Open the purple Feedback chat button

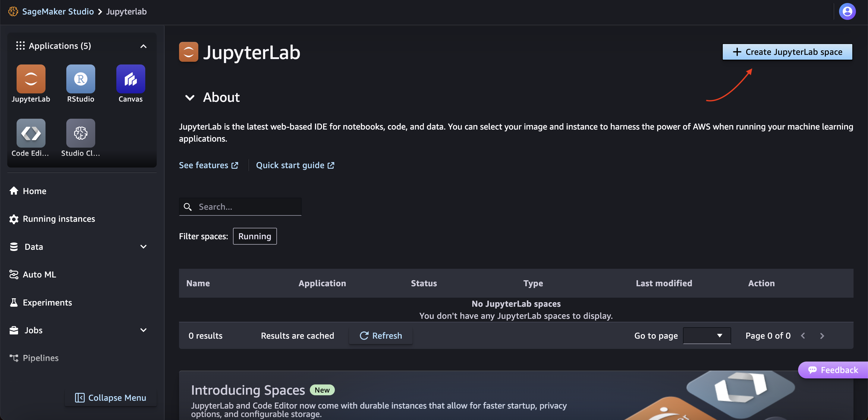pos(833,370)
